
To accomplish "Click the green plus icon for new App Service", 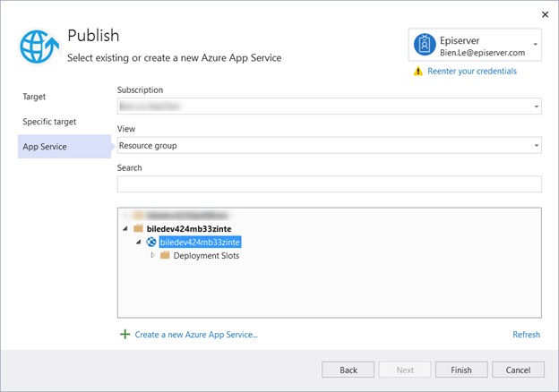I will point(125,335).
